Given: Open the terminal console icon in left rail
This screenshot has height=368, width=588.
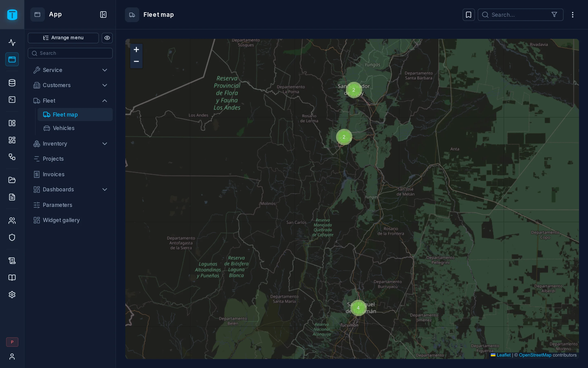Looking at the screenshot, I should pyautogui.click(x=12, y=100).
